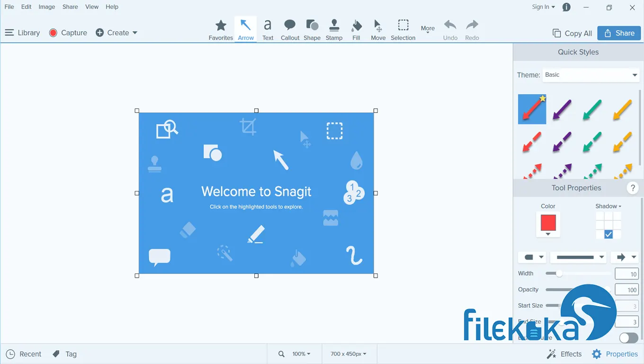Click the highlighter pen icon in welcome image
The height and width of the screenshot is (364, 644).
click(x=256, y=235)
